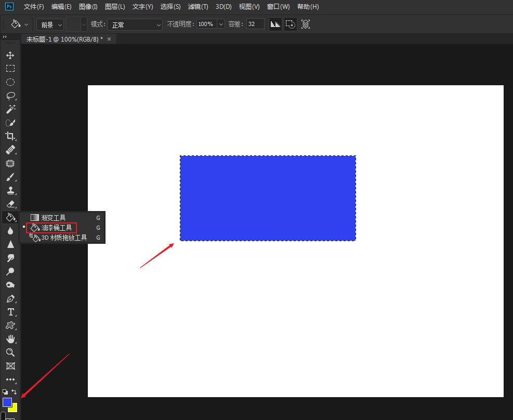Toggle the all layers fill option
Viewport: 513px width, 420px height.
306,24
